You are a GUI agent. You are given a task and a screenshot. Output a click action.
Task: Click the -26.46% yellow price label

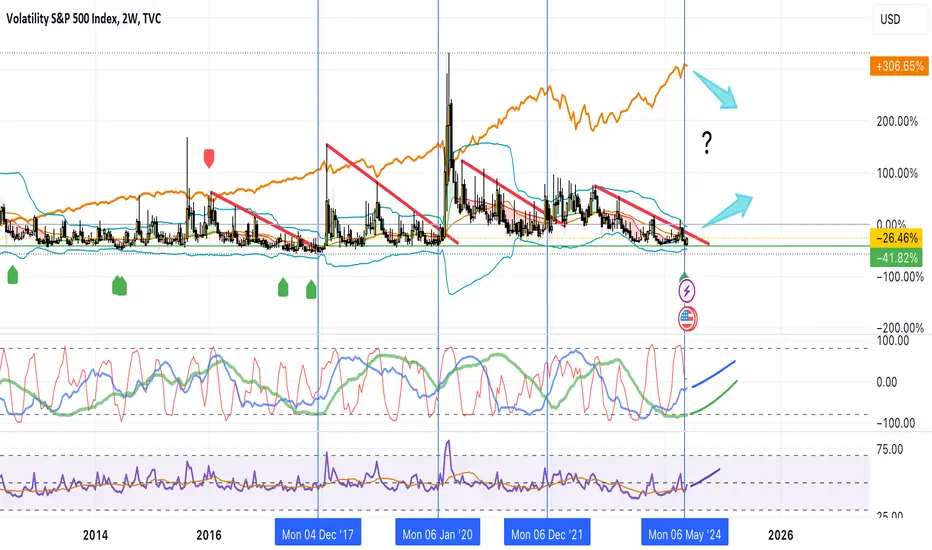pos(896,238)
